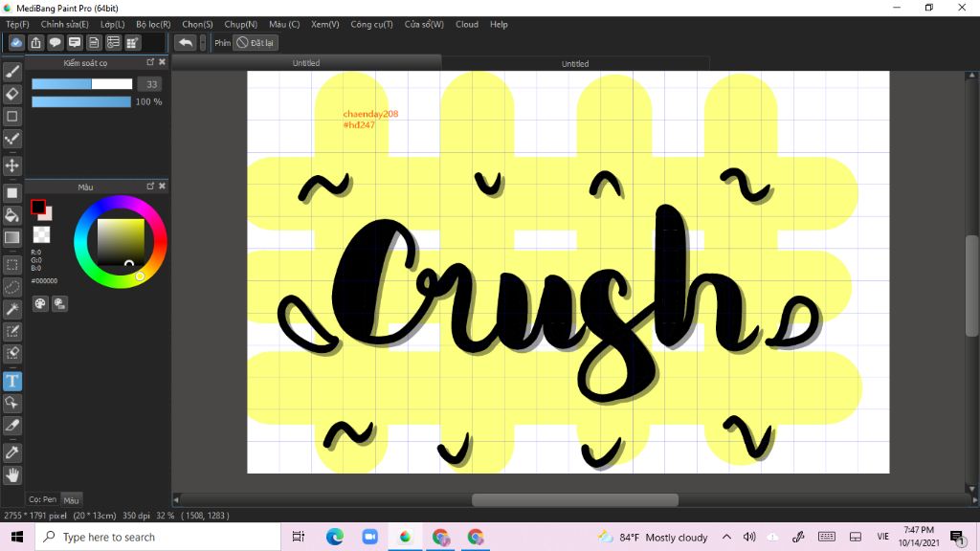The height and width of the screenshot is (551, 980).
Task: Open the color palette icon button
Action: (40, 303)
